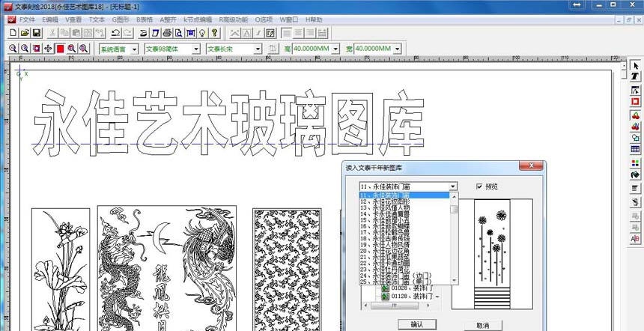Screen dimensions: 644x331
Task: Open the four-color palette icon
Action: point(635,163)
